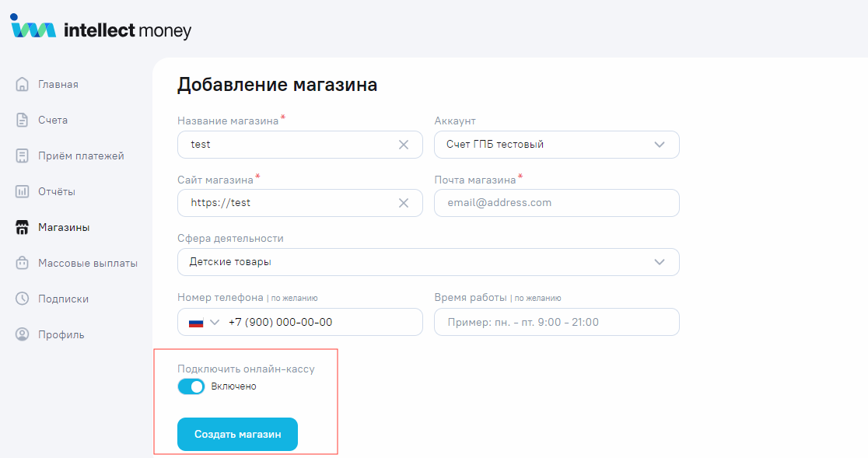Click the Массовые выплаты icon

[x=23, y=263]
